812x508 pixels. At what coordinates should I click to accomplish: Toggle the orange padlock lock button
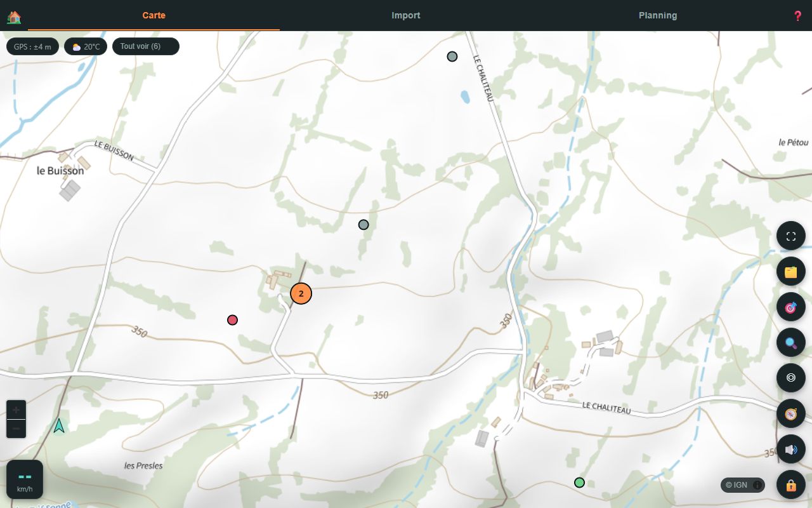[x=791, y=485]
